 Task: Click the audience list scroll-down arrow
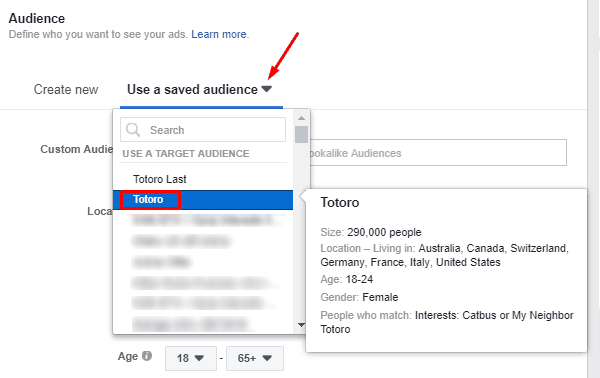pyautogui.click(x=302, y=325)
